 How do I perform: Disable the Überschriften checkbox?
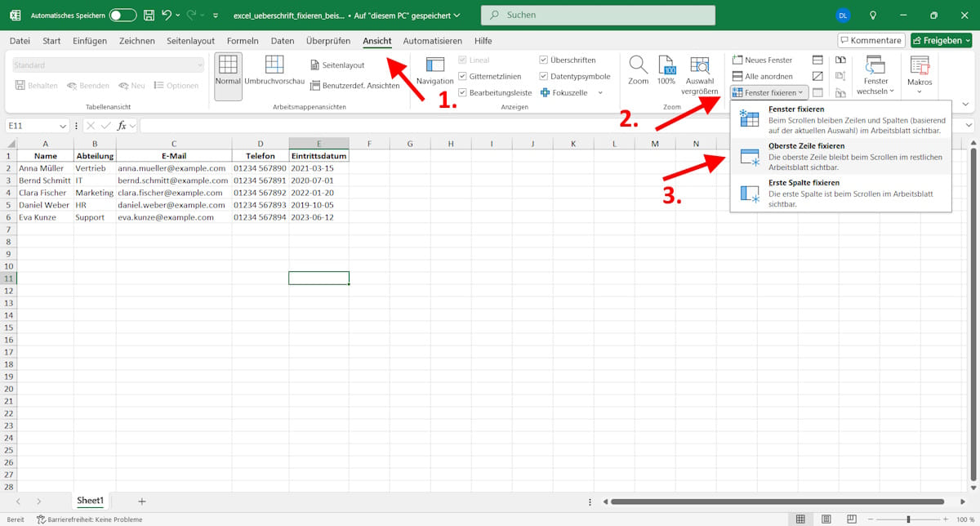(544, 59)
